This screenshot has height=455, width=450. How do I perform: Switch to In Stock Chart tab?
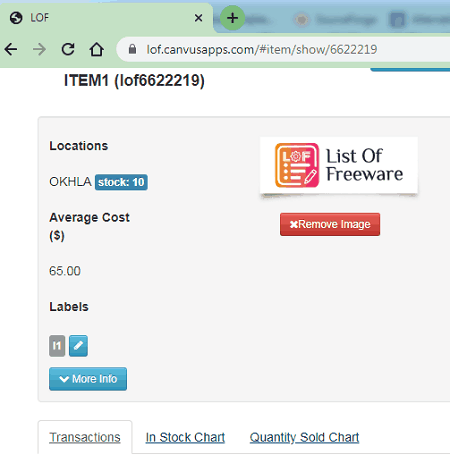coord(185,437)
